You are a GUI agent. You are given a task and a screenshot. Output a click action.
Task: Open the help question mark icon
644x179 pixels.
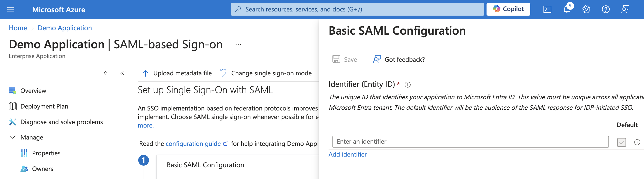coord(606,10)
